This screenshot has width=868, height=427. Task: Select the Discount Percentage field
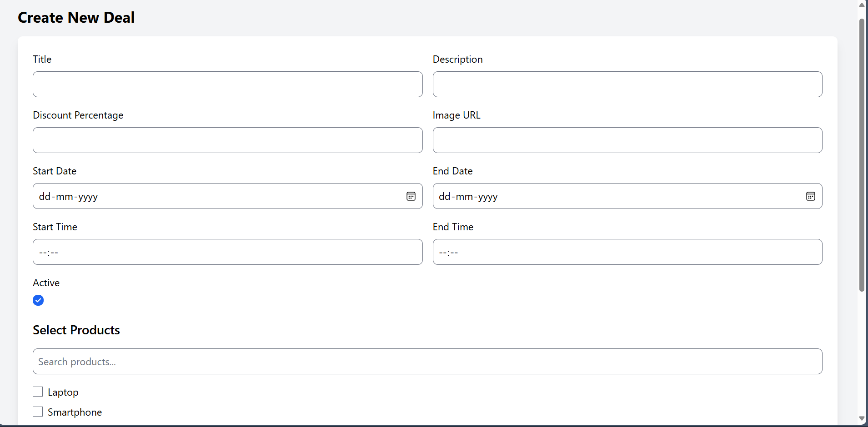227,140
